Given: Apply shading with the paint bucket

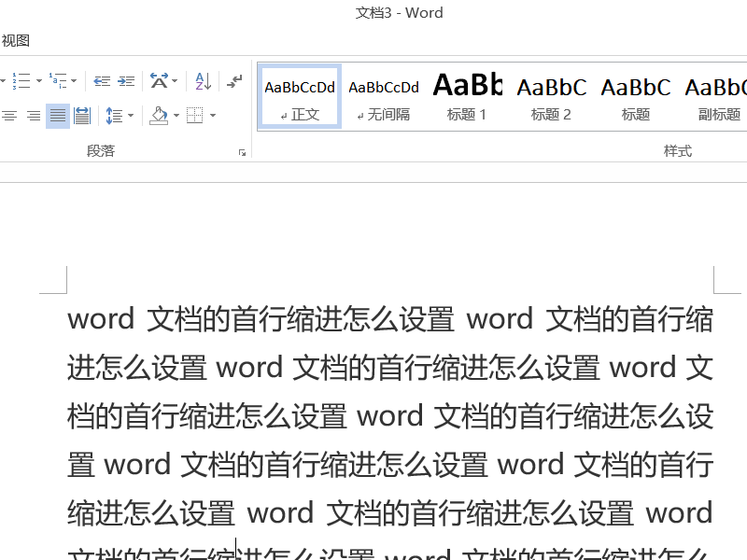Looking at the screenshot, I should (x=159, y=116).
